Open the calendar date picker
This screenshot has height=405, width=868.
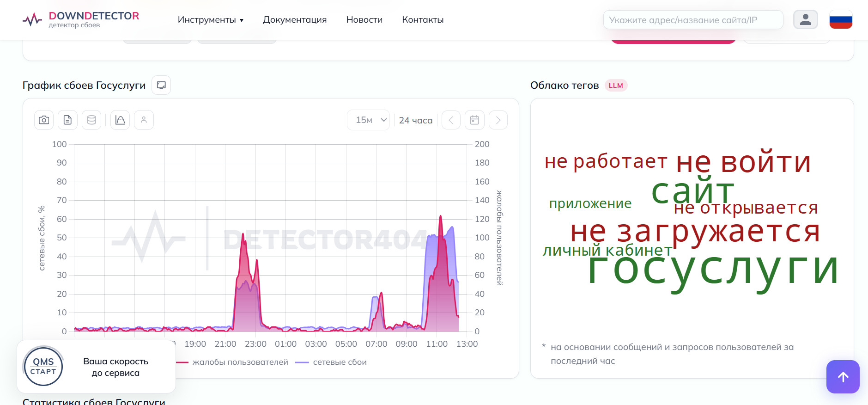[474, 120]
